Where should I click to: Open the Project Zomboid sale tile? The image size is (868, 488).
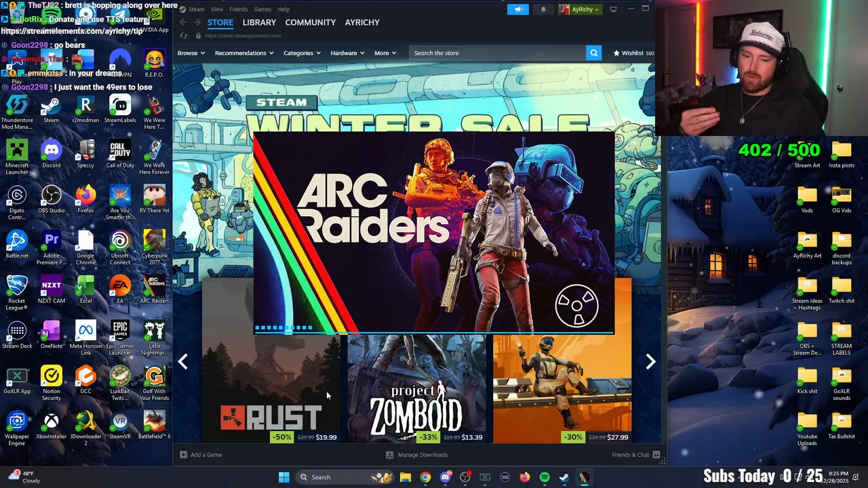[416, 389]
